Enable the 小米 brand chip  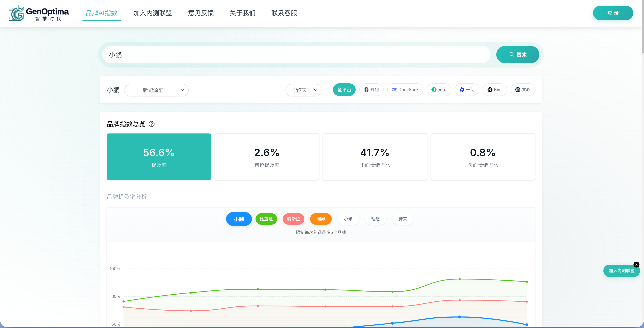[x=348, y=219]
